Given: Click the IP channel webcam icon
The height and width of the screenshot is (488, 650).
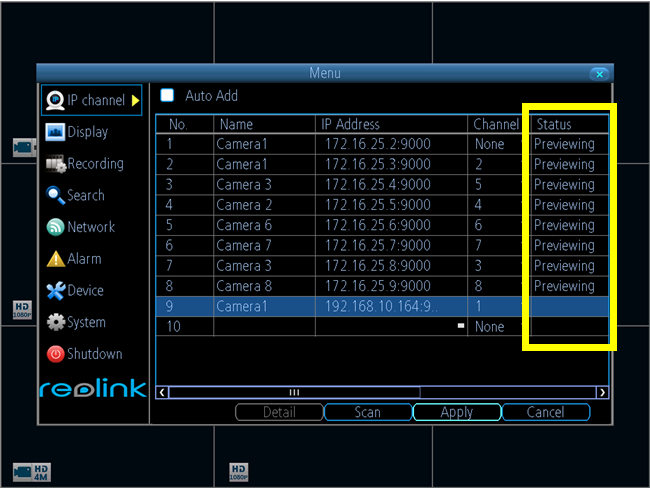Looking at the screenshot, I should pos(55,100).
